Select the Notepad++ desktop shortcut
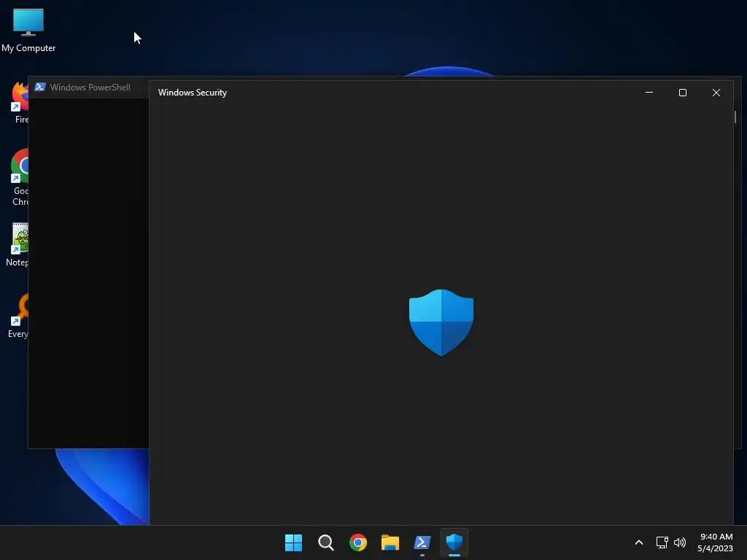747x560 pixels. (18, 245)
